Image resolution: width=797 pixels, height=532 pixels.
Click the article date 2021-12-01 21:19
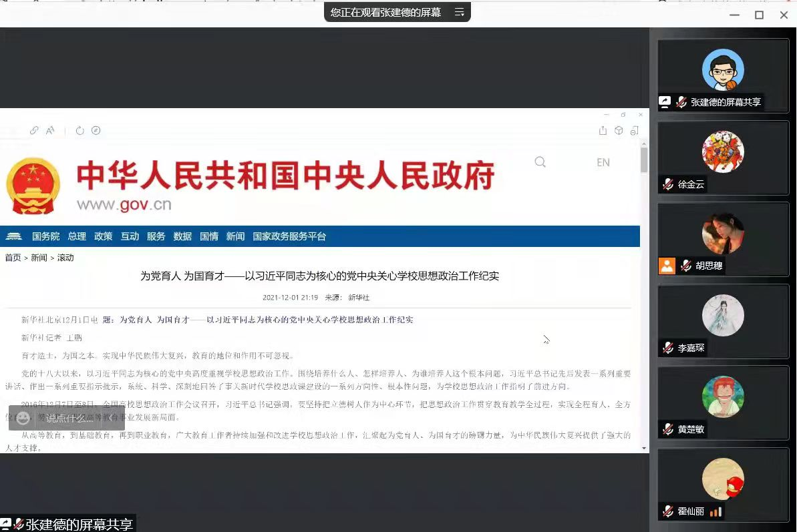click(x=290, y=298)
